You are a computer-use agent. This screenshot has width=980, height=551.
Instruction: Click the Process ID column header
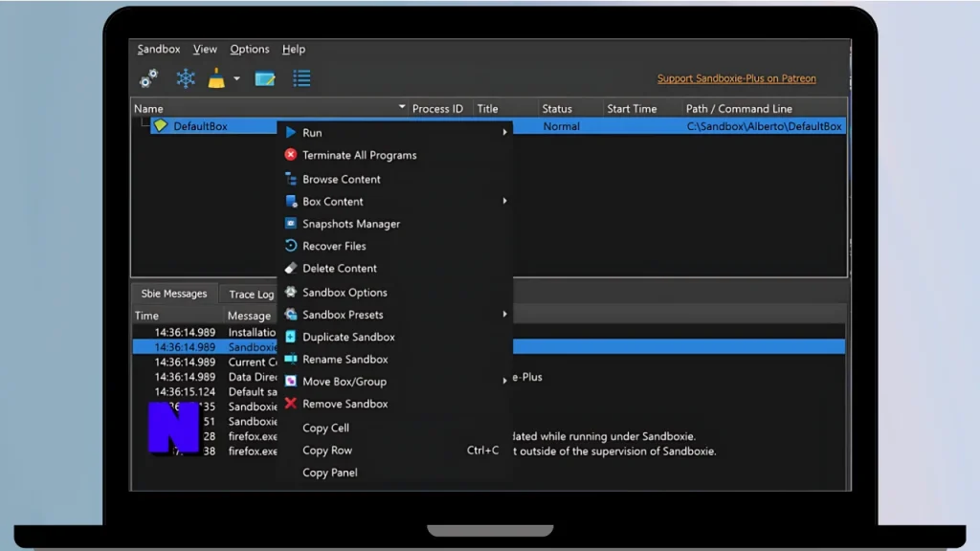pos(440,109)
